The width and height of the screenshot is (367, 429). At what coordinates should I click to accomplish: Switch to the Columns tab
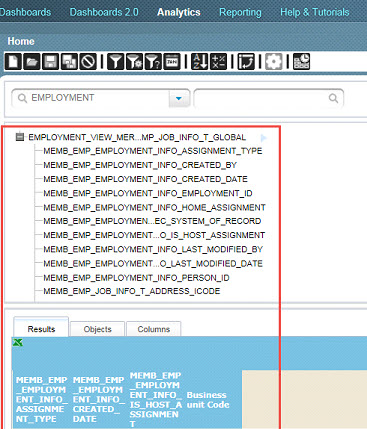click(154, 329)
